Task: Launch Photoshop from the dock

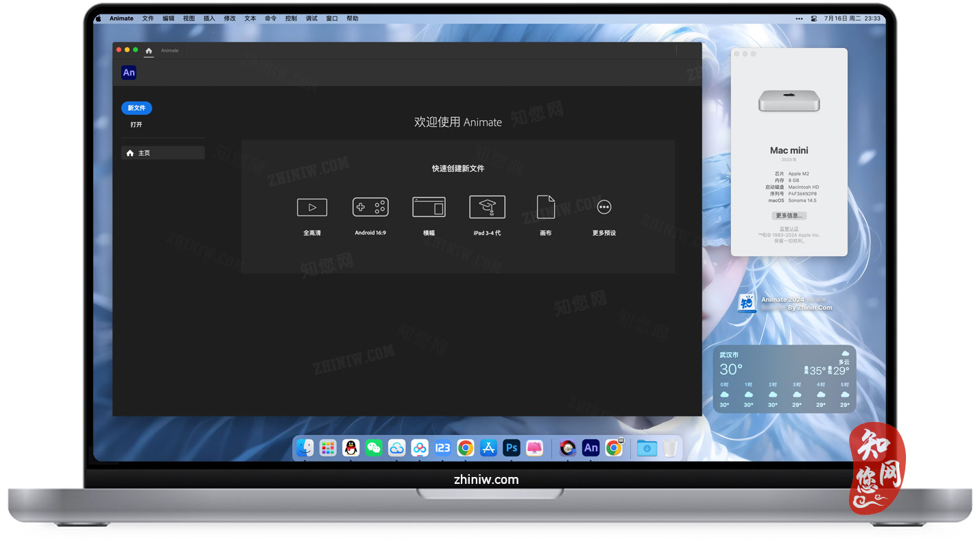Action: [512, 448]
